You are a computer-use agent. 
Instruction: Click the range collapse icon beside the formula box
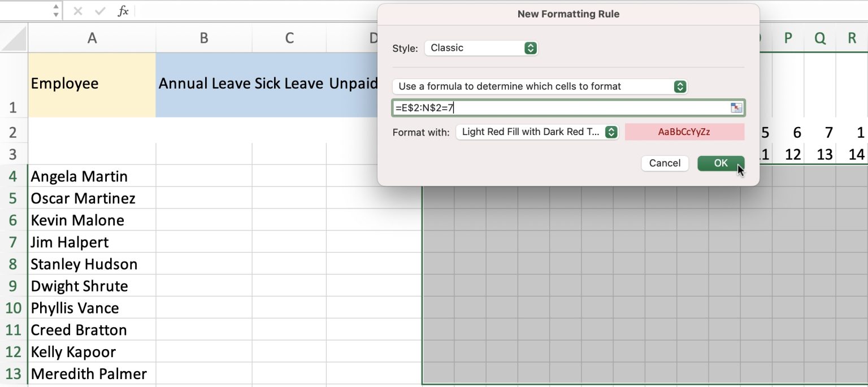pos(736,107)
